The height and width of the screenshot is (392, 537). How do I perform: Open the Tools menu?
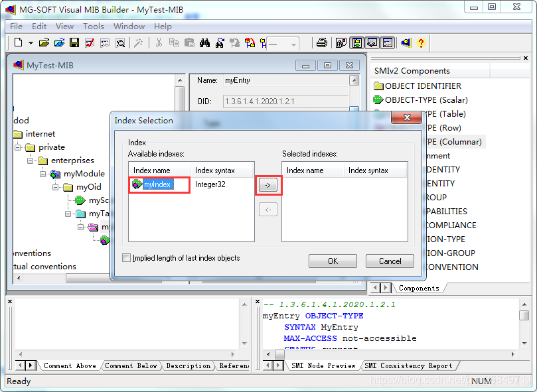point(93,27)
